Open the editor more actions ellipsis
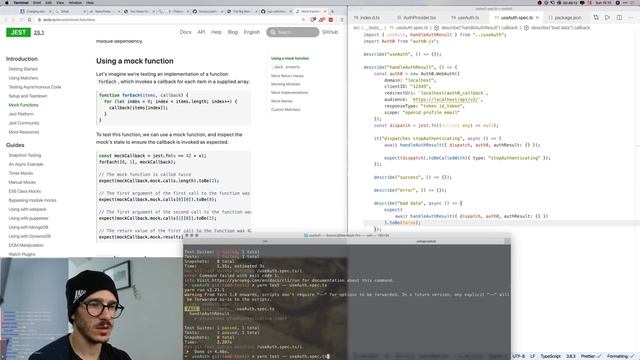 [x=631, y=18]
